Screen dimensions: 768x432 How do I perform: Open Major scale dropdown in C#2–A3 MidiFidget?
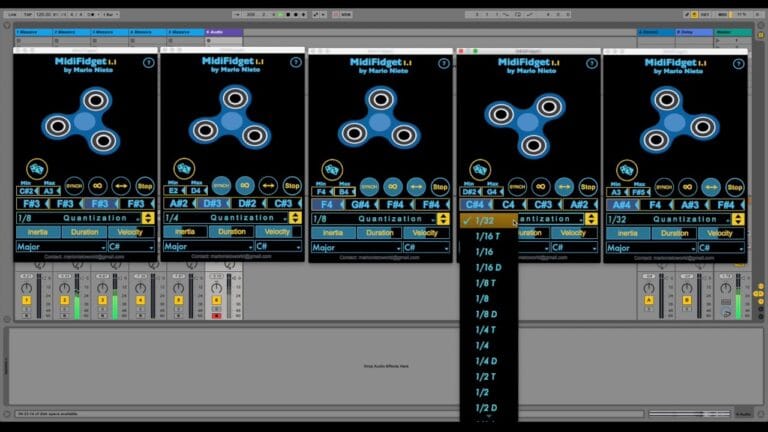61,247
